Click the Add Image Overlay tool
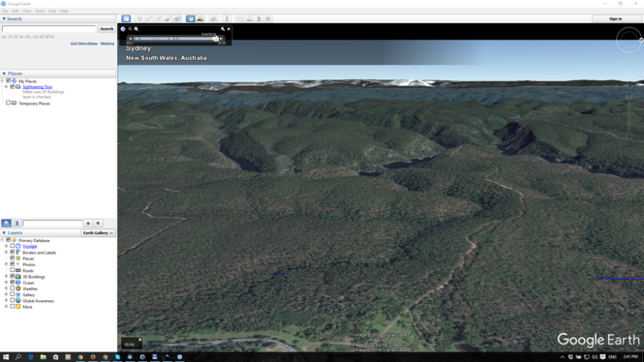 [168, 19]
